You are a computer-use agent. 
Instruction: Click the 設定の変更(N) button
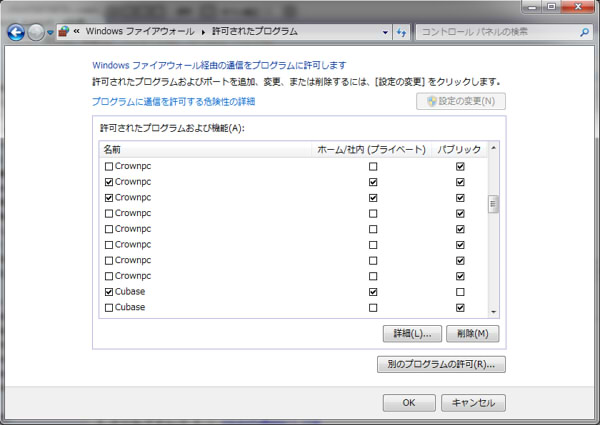coord(461,101)
